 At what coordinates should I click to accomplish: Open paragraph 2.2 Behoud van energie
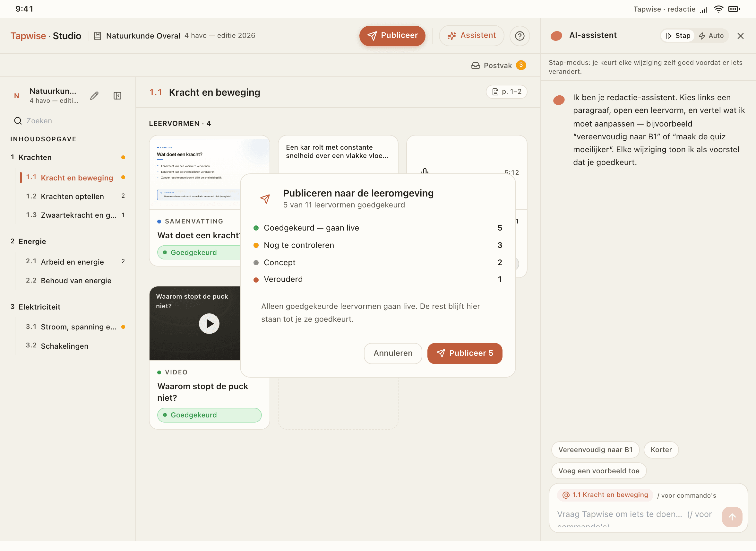pyautogui.click(x=72, y=281)
